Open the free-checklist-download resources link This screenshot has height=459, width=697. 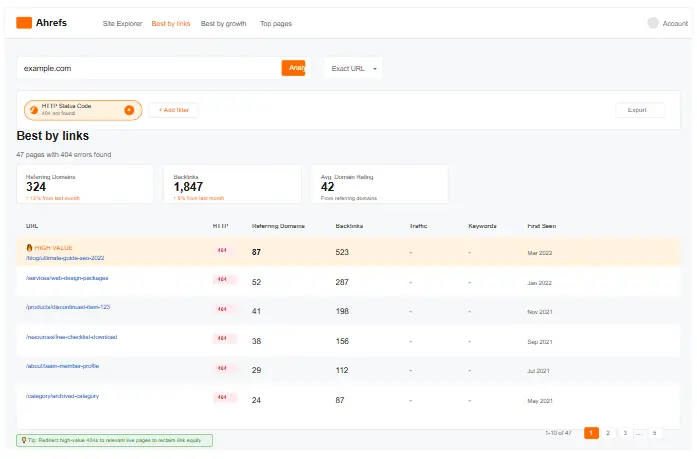coord(72,337)
